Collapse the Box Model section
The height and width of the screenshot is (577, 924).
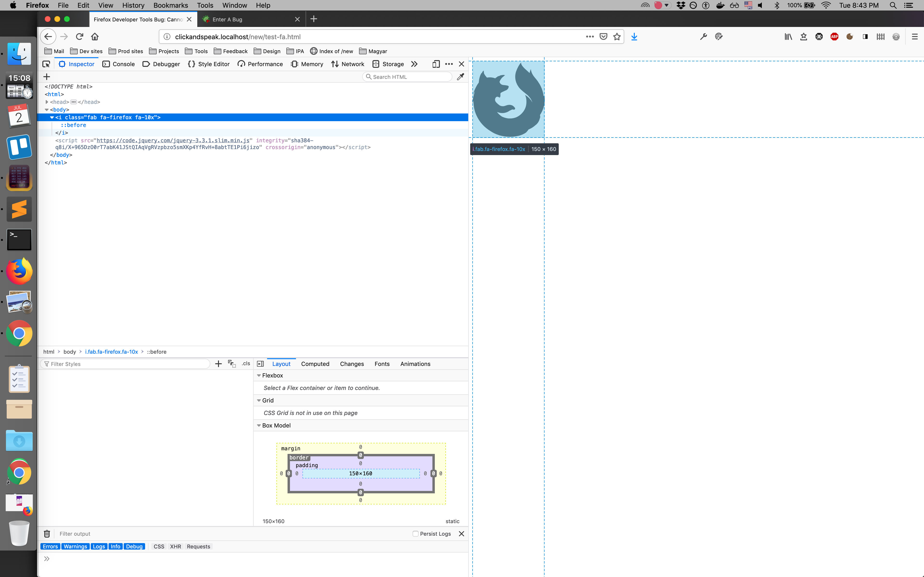point(259,425)
